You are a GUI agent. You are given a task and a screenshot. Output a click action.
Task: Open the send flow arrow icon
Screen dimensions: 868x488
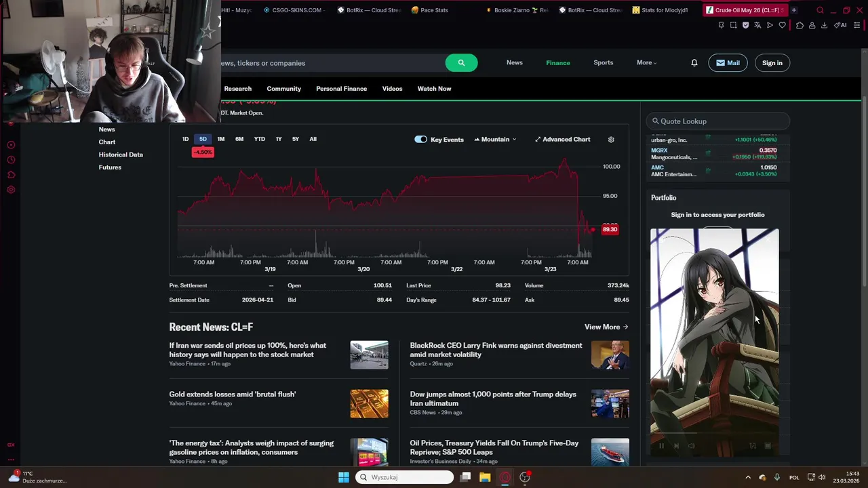click(770, 25)
